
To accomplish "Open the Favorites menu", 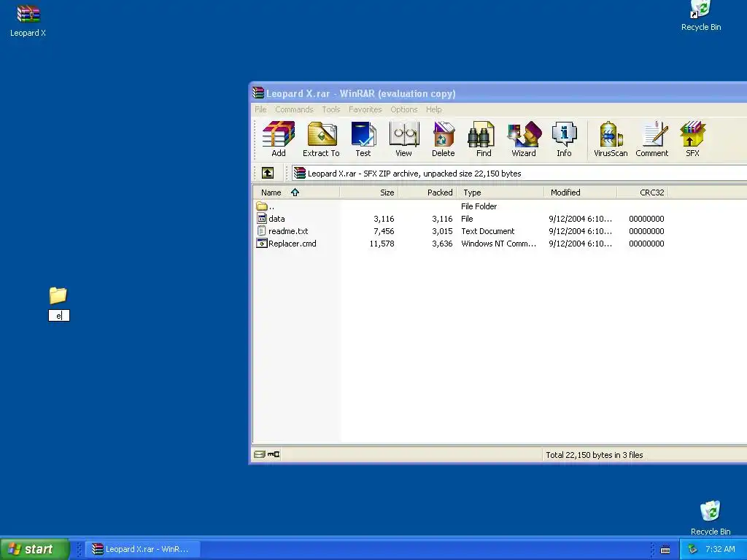I will [365, 109].
